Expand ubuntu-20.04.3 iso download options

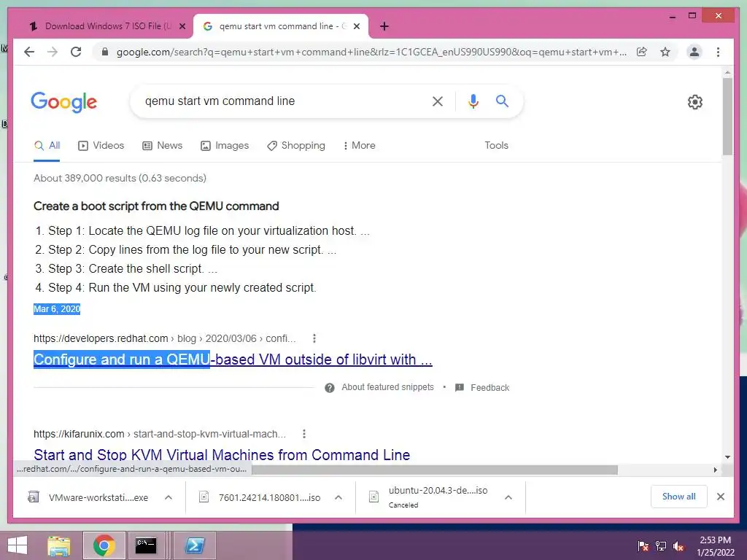pos(508,497)
